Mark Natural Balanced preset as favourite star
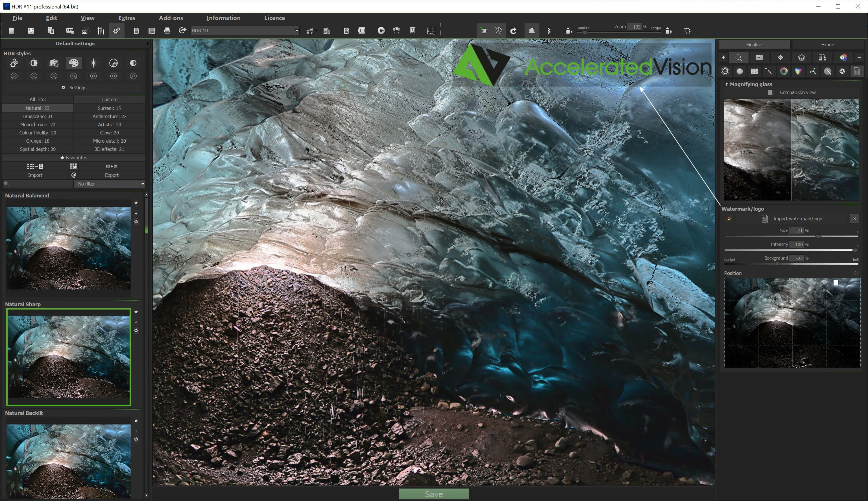868x501 pixels. (136, 203)
